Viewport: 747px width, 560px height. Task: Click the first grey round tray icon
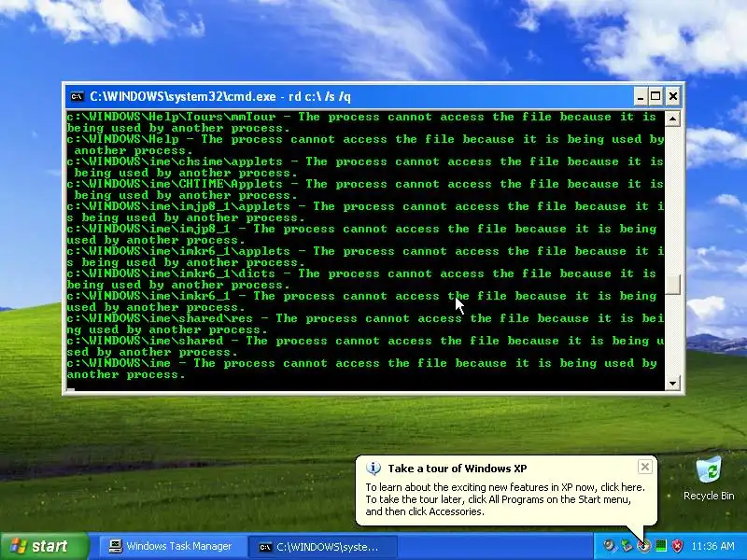click(610, 546)
